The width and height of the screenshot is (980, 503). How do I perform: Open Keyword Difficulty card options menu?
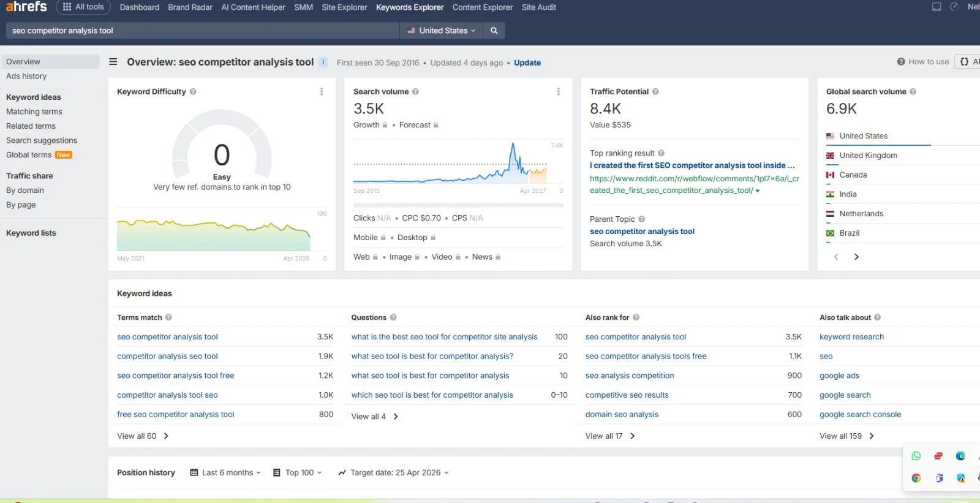322,91
